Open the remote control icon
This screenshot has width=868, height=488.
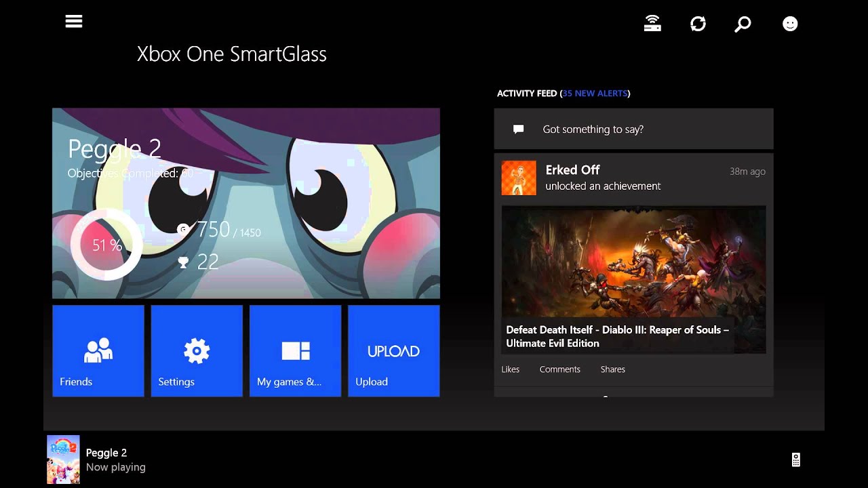796,460
